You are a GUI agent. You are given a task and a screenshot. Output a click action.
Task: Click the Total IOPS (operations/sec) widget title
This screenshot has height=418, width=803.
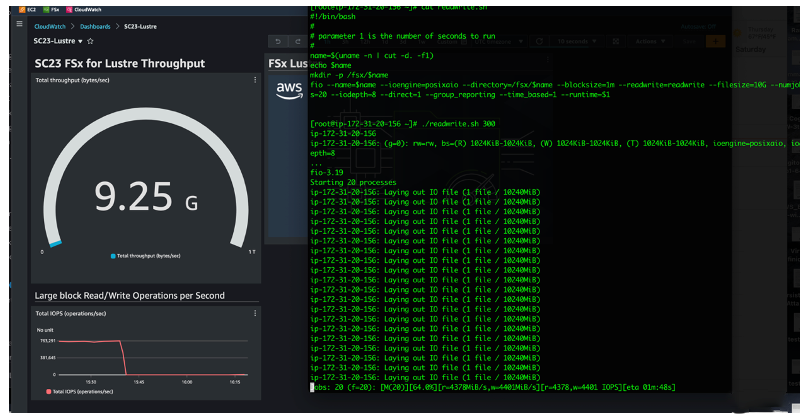[71, 314]
